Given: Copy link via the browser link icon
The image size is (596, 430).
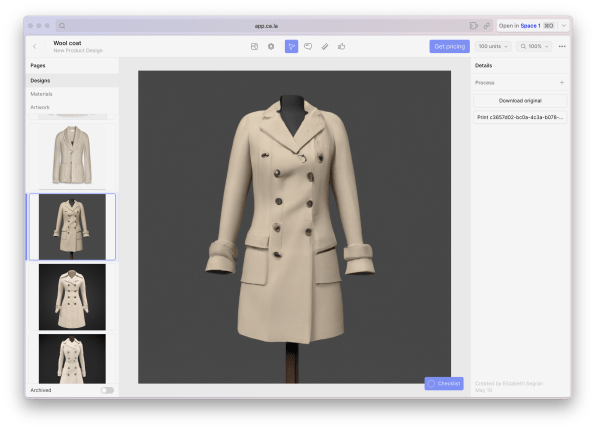Looking at the screenshot, I should [487, 26].
